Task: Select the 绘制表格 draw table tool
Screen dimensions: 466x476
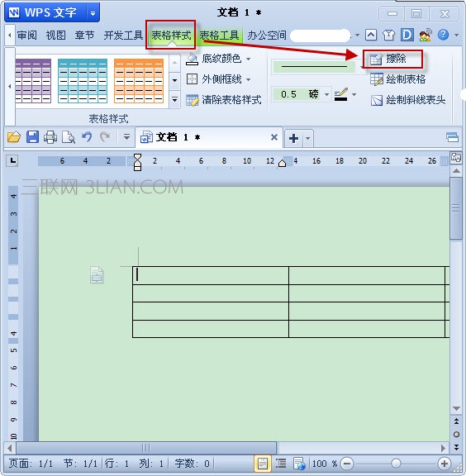Action: (397, 79)
